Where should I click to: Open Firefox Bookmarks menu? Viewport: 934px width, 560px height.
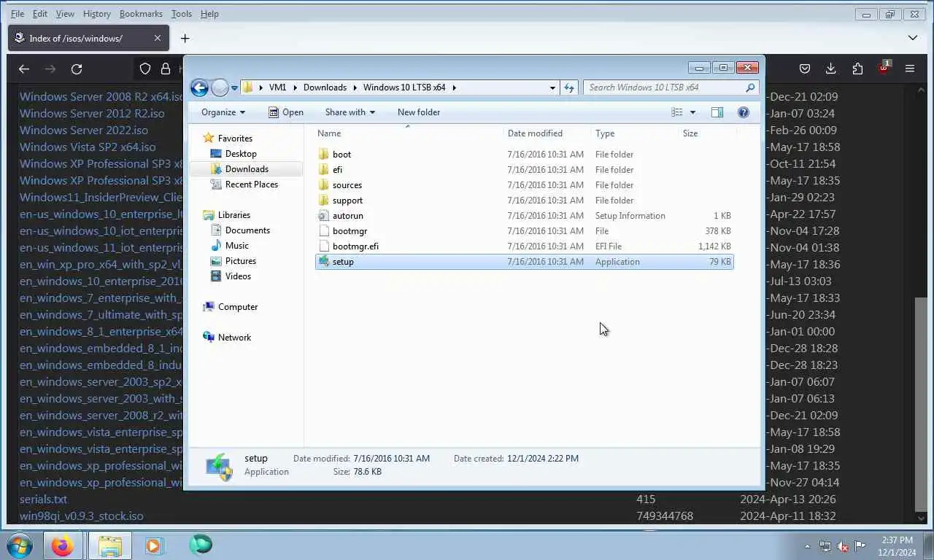coord(141,14)
